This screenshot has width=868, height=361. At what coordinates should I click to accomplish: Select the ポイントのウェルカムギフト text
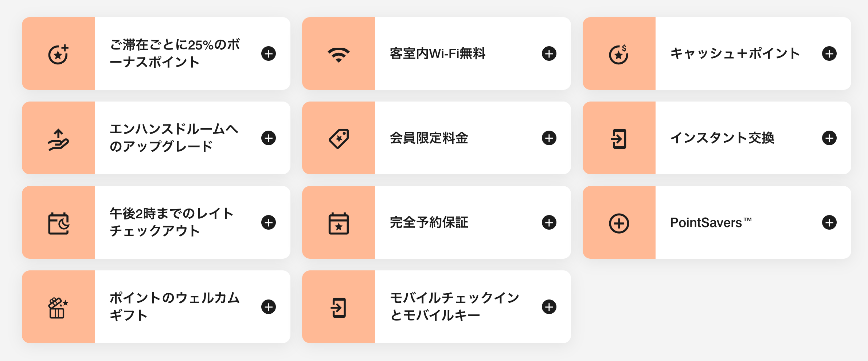click(175, 307)
